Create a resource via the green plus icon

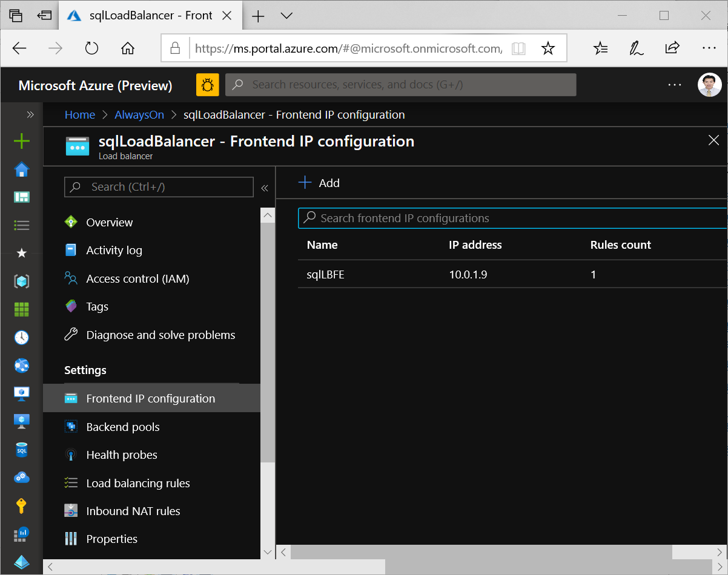tap(22, 140)
